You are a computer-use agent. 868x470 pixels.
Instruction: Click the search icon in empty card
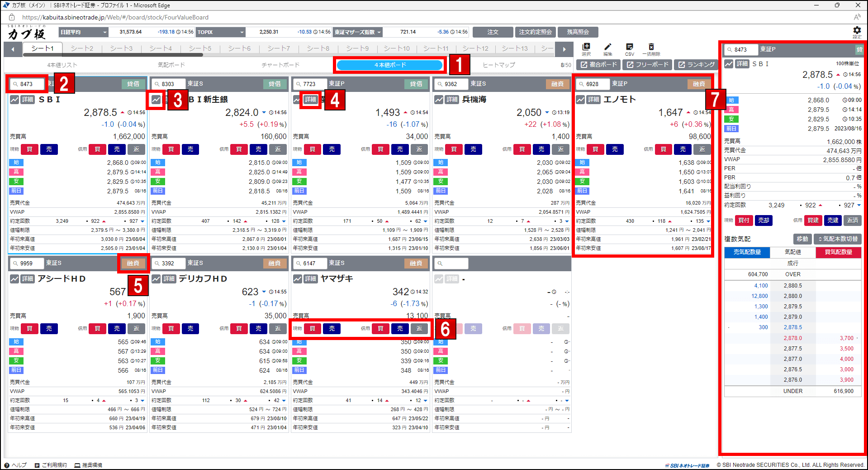pos(440,264)
